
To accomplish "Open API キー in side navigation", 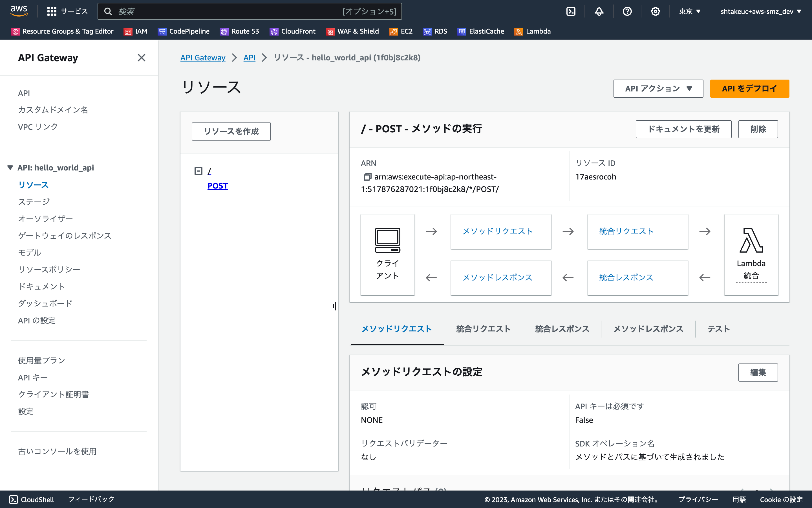I will [x=33, y=378].
